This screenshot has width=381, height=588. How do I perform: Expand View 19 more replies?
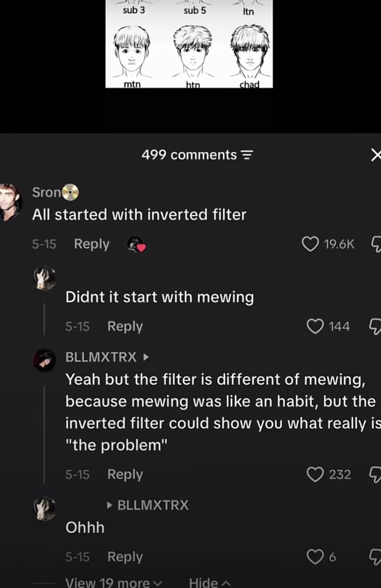(x=113, y=582)
